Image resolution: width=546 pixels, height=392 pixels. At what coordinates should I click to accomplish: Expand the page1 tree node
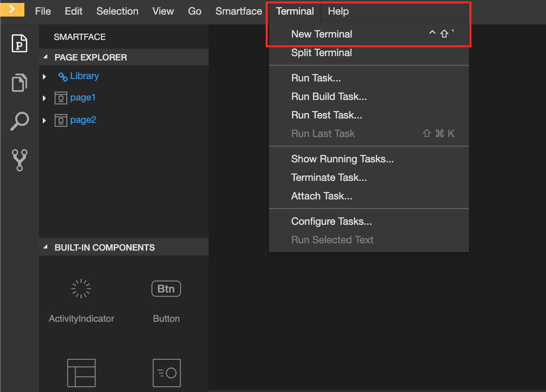pos(44,98)
